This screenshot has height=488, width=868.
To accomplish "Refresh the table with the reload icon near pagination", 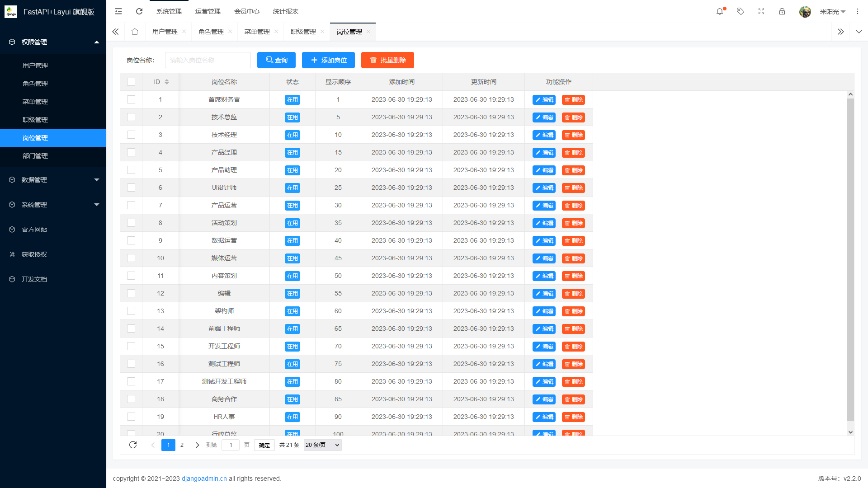I will 133,445.
